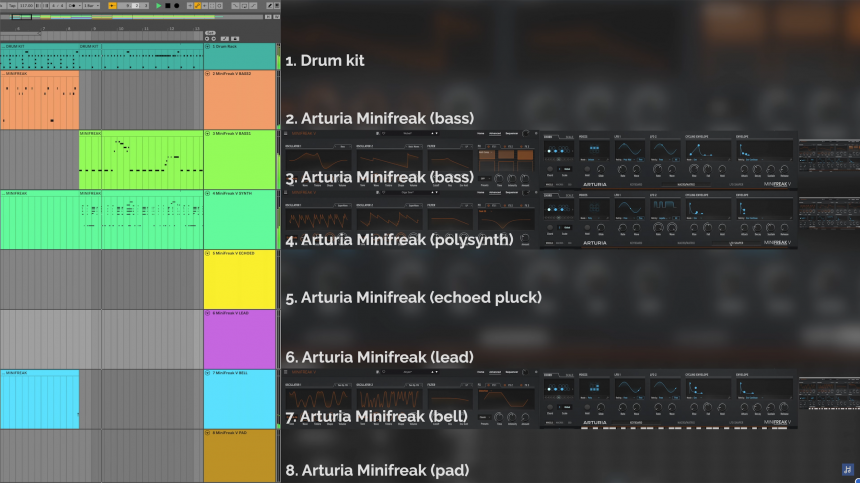This screenshot has height=483, width=860.
Task: Open Advanced tab in bell Minifreak window
Action: (495, 372)
